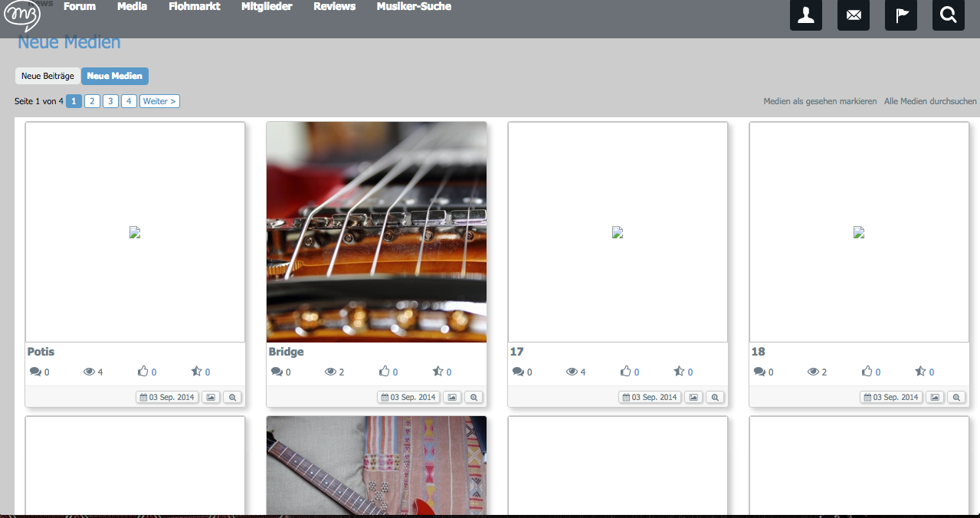Open the messages envelope icon
Image resolution: width=980 pixels, height=518 pixels.
coord(854,15)
